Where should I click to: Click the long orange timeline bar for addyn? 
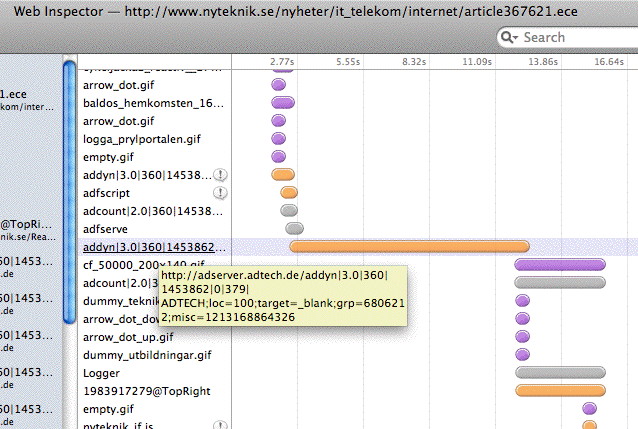tap(409, 247)
